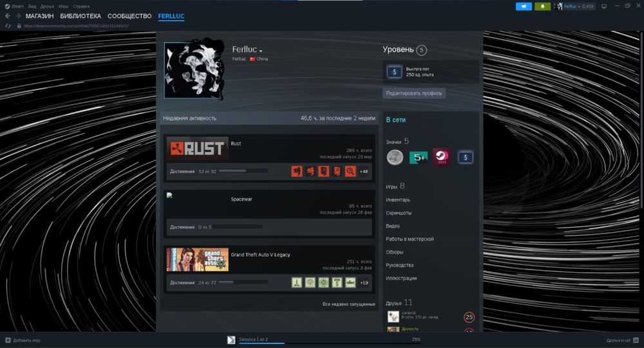
Task: Open the blue megaphone announcements button
Action: tap(524, 6)
